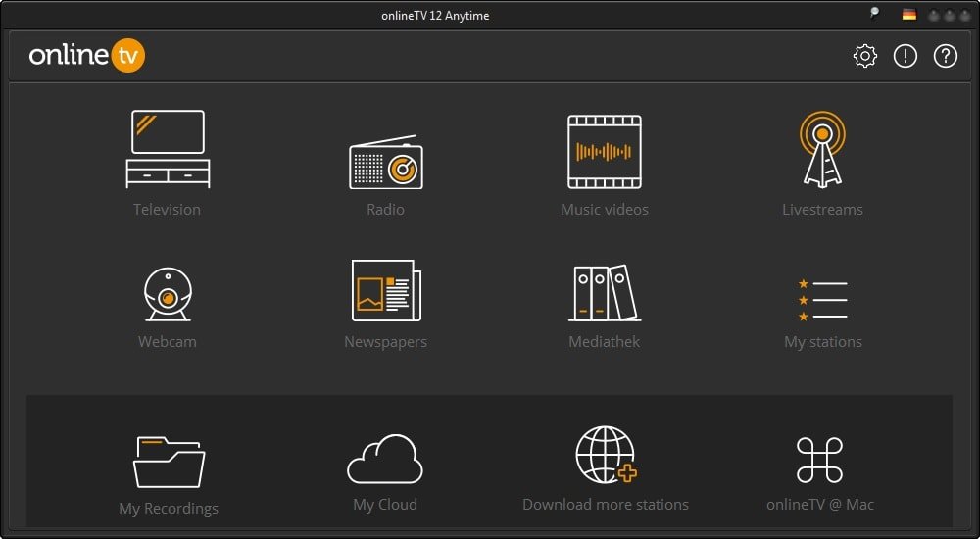Change language using the German flag
This screenshot has height=539, width=980.
pyautogui.click(x=909, y=15)
